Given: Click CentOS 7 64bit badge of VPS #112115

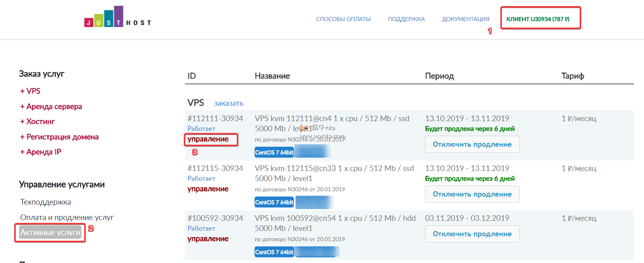Looking at the screenshot, I should (x=274, y=202).
